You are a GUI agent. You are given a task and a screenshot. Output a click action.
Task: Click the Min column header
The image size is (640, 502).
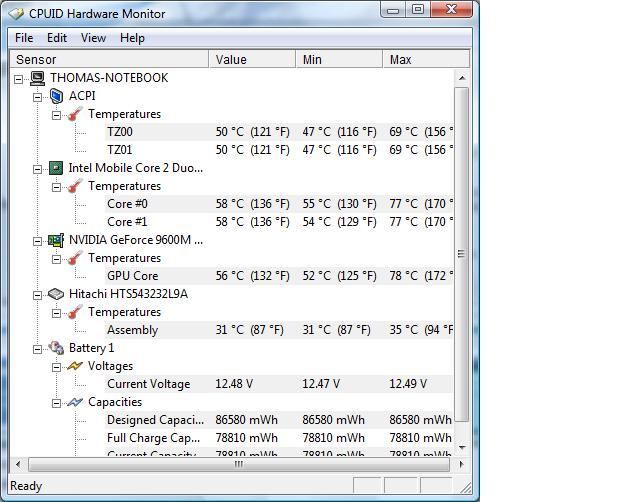point(340,60)
